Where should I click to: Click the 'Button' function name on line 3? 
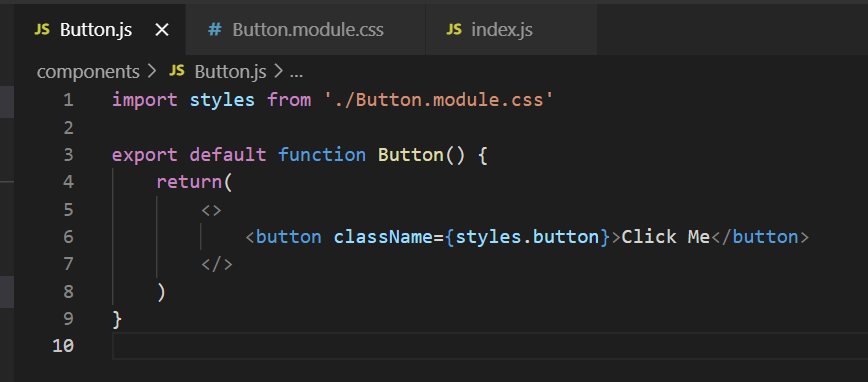(x=410, y=154)
